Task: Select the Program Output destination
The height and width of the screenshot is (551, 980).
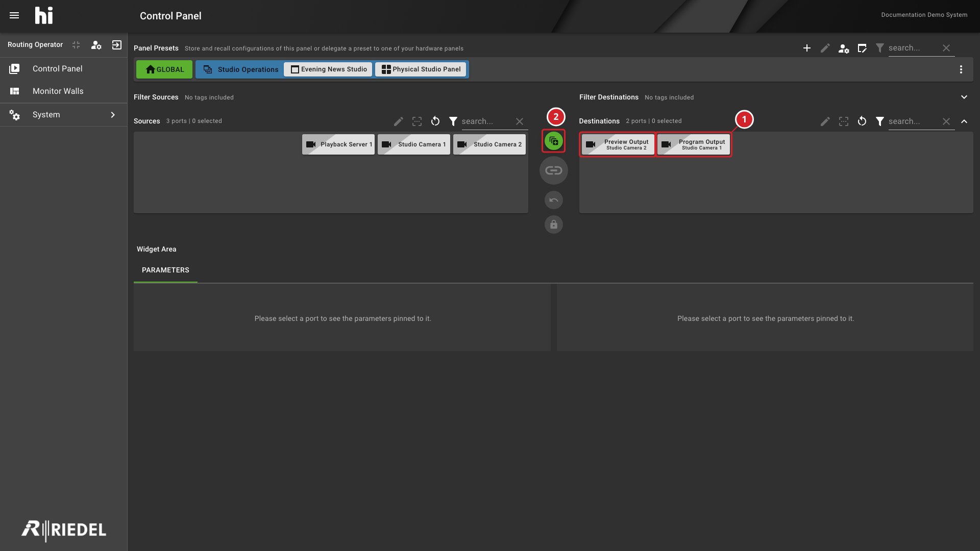Action: [x=694, y=144]
